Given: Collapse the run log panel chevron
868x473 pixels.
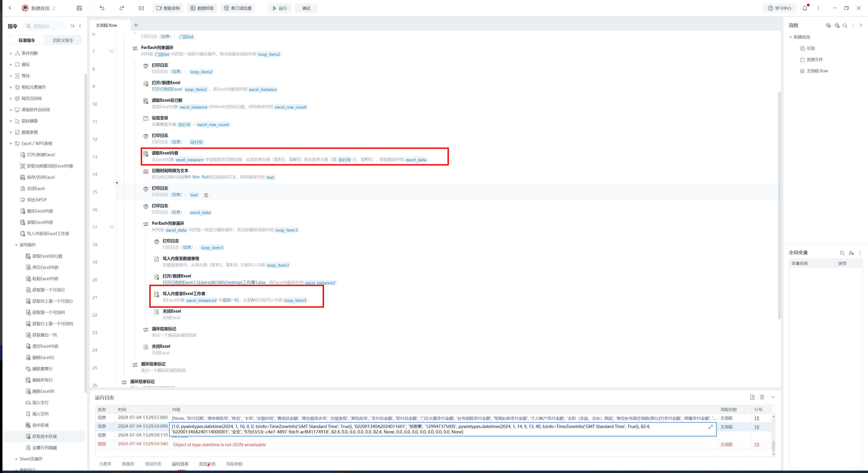Looking at the screenshot, I should [773, 397].
